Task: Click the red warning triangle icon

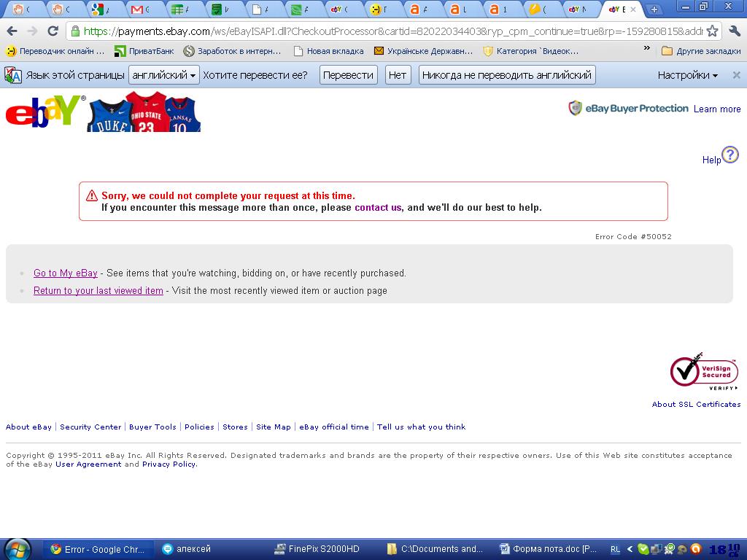Action: (91, 195)
